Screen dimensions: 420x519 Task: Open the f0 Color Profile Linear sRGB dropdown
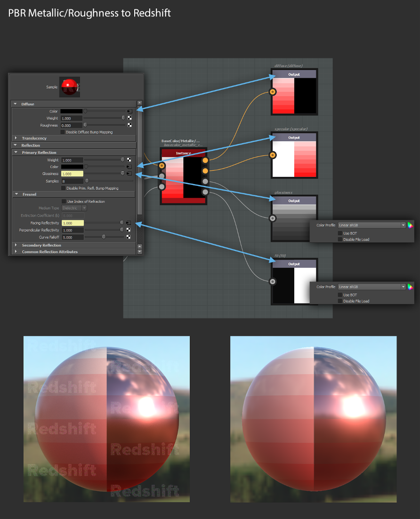372,287
